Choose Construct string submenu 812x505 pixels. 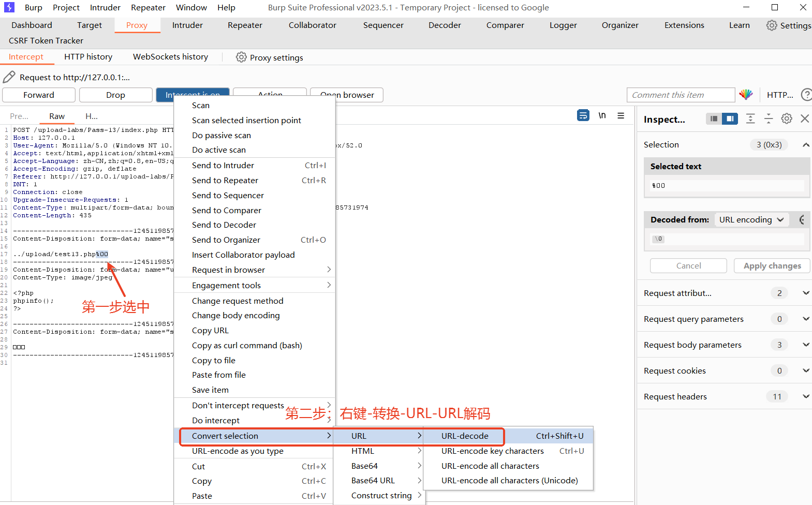pos(378,496)
